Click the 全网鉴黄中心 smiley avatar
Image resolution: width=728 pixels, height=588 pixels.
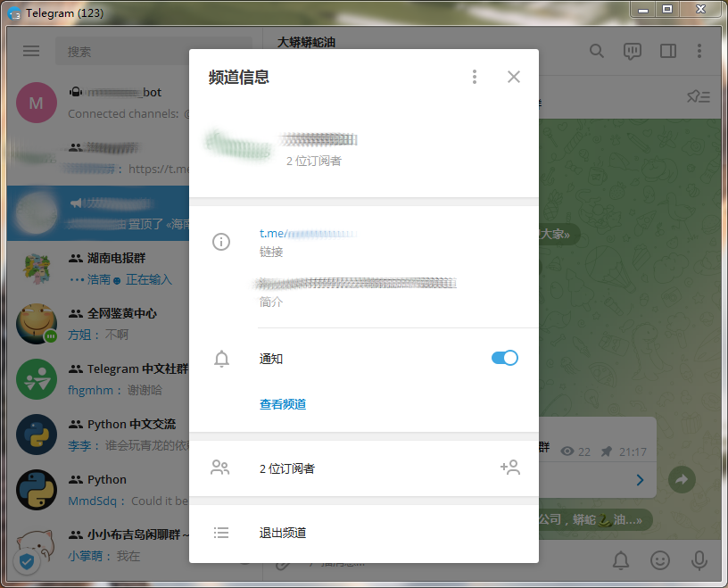37,324
